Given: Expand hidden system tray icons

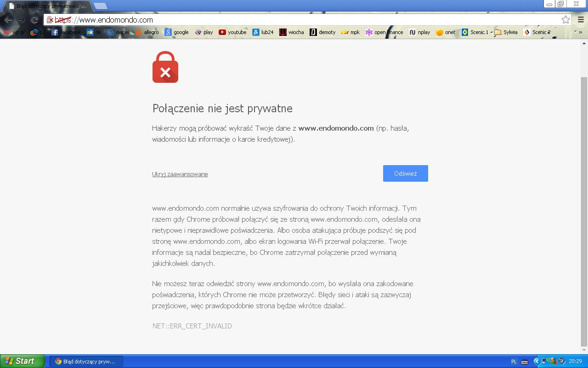Looking at the screenshot, I should coord(536,361).
